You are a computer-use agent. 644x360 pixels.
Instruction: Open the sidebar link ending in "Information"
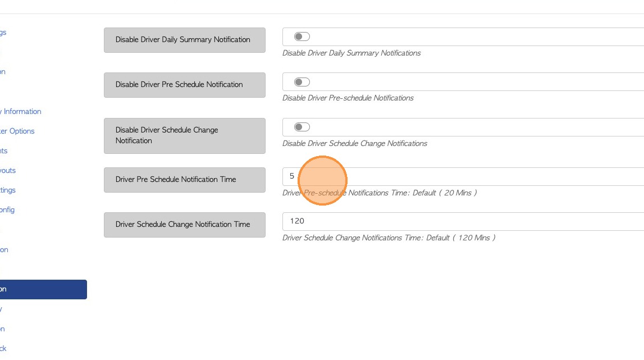click(x=21, y=111)
